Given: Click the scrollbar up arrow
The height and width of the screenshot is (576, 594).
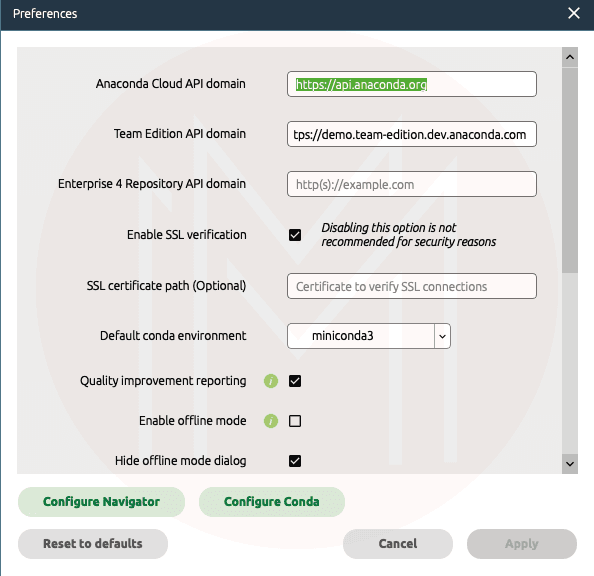Looking at the screenshot, I should [x=570, y=57].
